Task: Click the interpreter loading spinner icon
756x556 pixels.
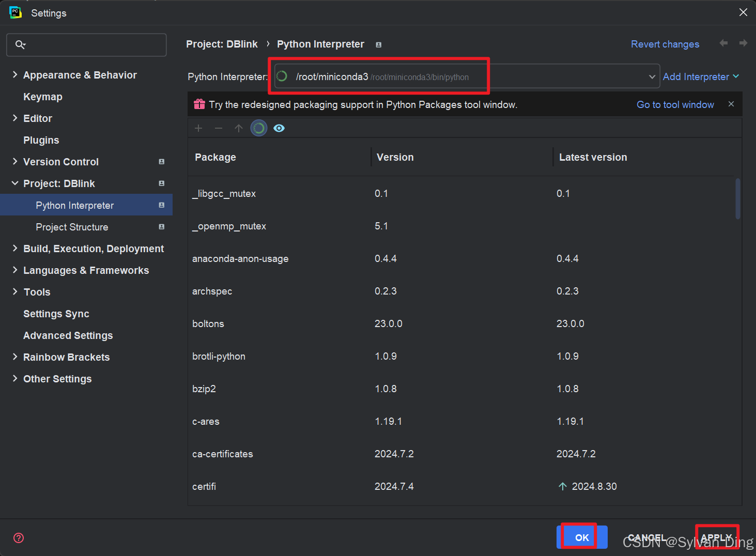Action: click(x=282, y=76)
